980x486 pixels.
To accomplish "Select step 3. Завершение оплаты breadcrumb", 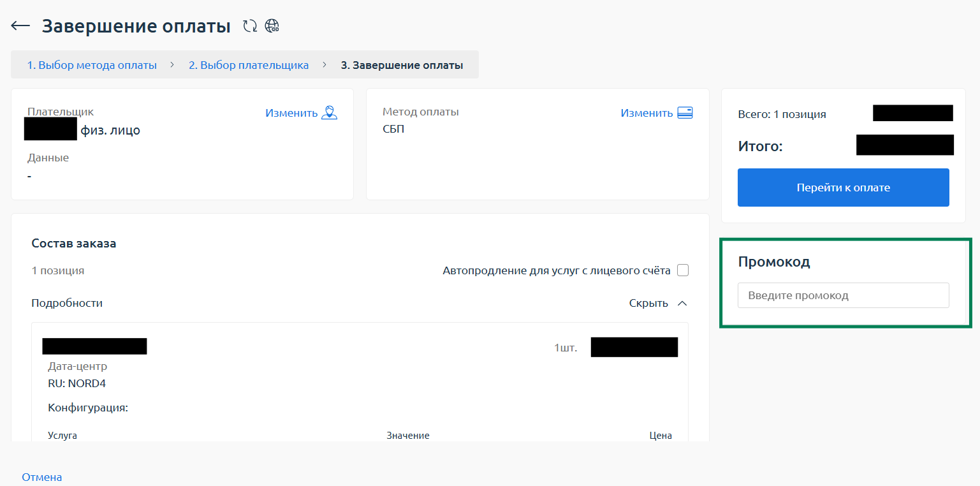I will 402,65.
